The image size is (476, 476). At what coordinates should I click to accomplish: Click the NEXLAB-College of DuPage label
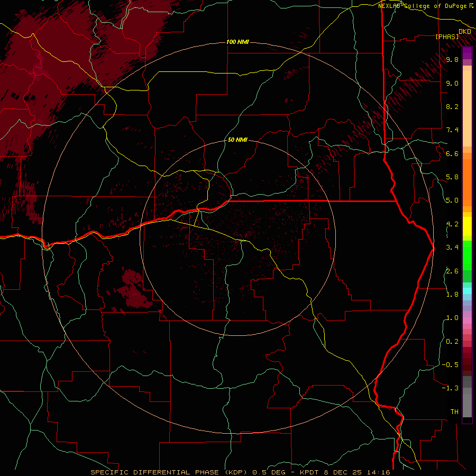(x=422, y=6)
